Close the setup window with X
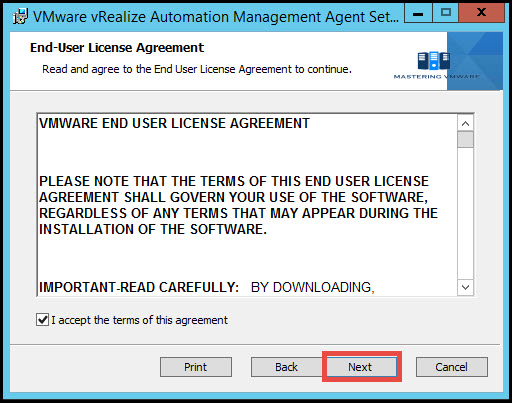 click(481, 13)
